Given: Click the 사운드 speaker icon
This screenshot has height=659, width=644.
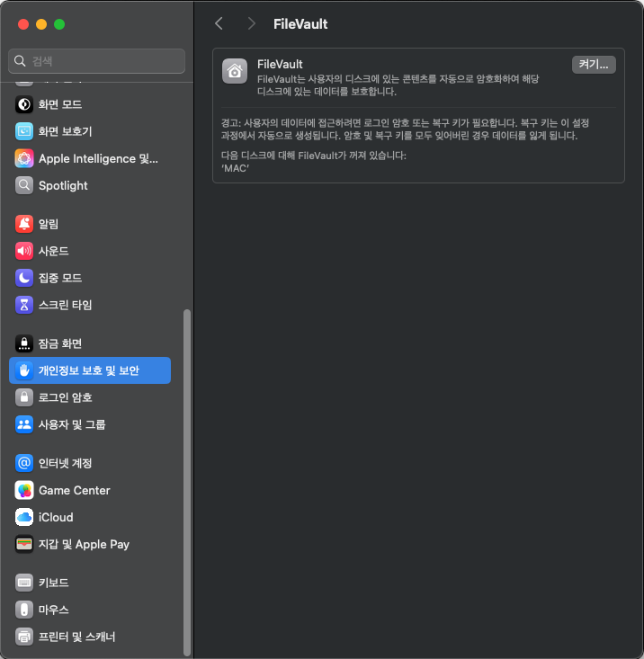Looking at the screenshot, I should [x=24, y=251].
